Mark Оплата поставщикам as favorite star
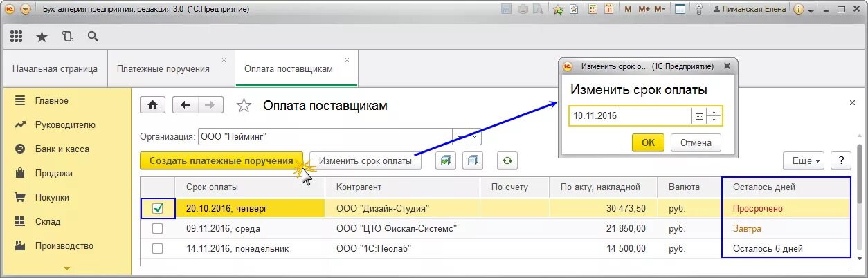868x278 pixels. (244, 105)
